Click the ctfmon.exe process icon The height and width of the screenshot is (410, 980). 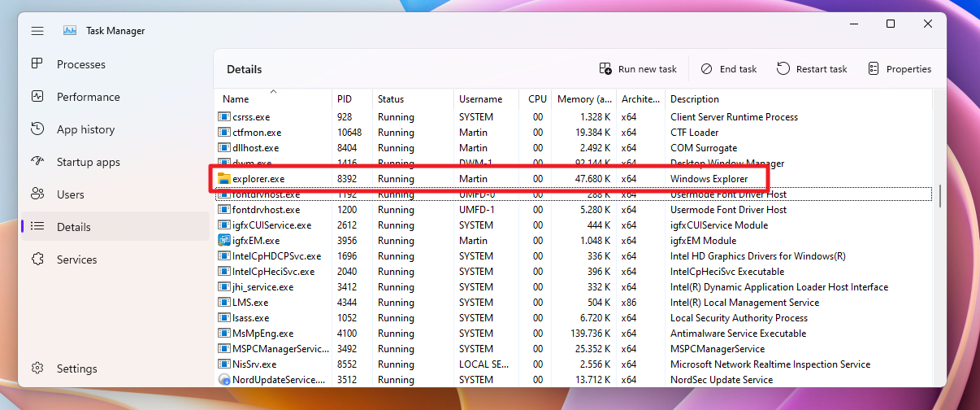224,133
